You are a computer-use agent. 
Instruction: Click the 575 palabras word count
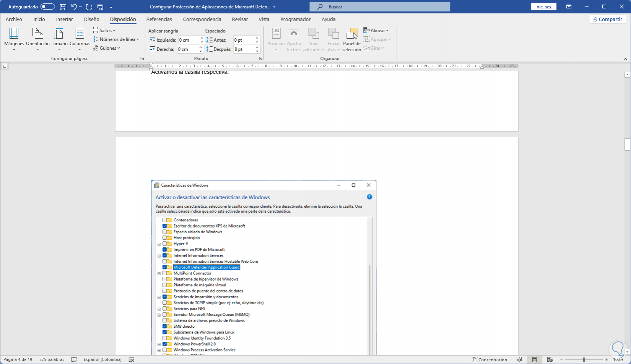point(52,359)
